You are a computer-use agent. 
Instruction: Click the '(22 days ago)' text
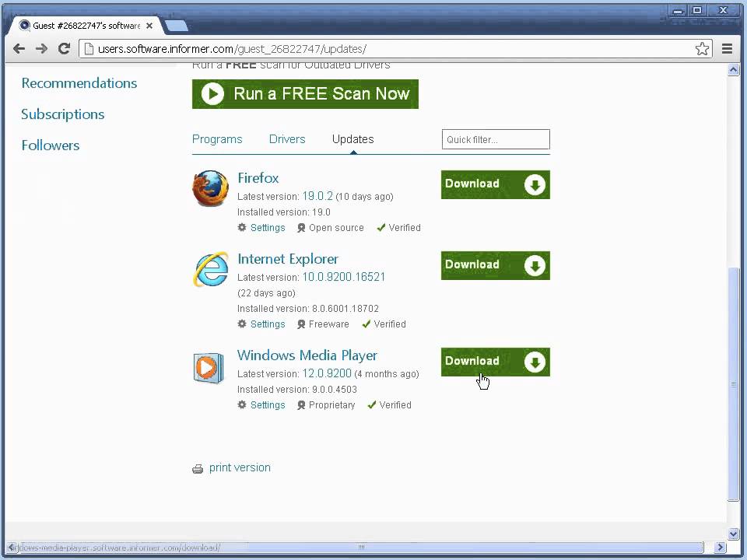pyautogui.click(x=266, y=293)
